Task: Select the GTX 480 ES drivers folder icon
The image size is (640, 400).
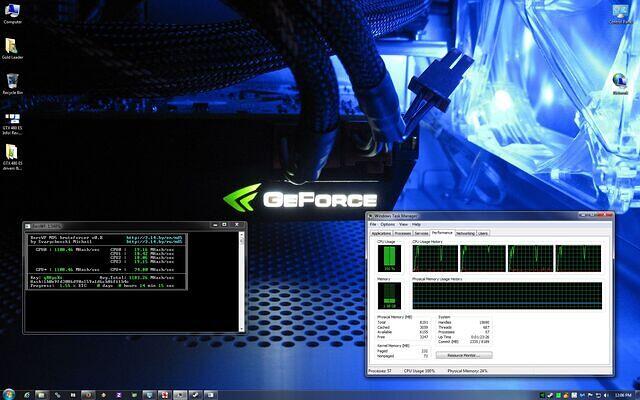Action: click(12, 157)
